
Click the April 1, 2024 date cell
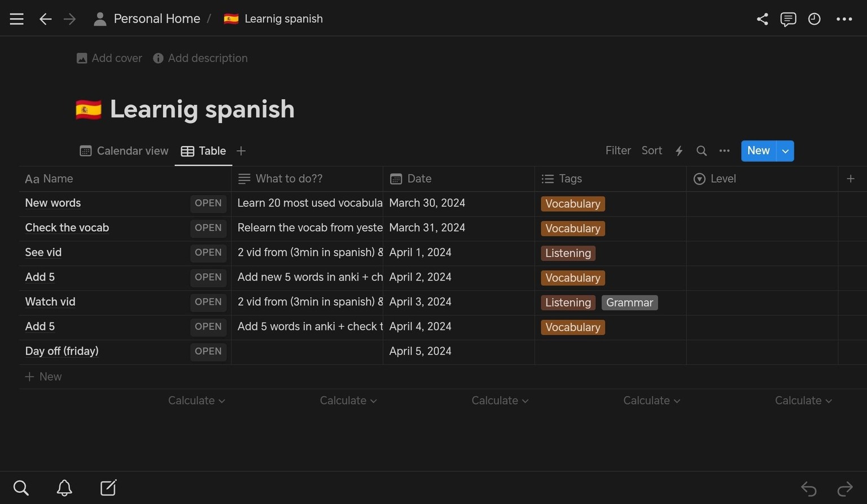click(459, 252)
